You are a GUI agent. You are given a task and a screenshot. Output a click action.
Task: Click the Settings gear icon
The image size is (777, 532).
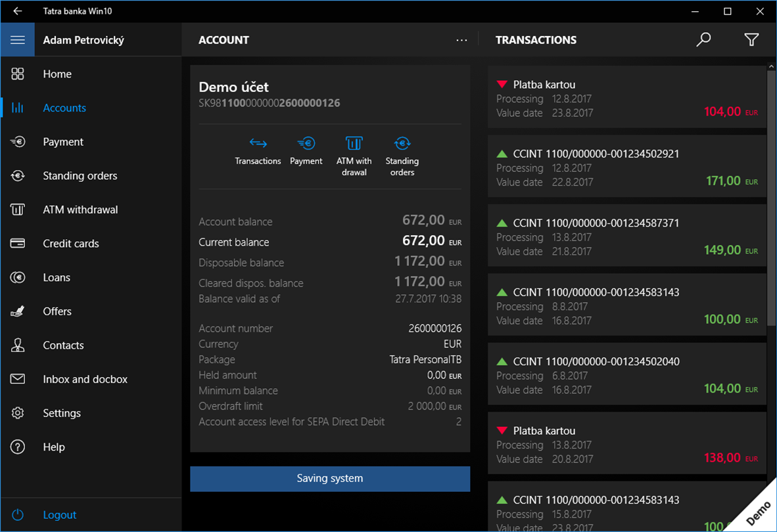(x=17, y=412)
